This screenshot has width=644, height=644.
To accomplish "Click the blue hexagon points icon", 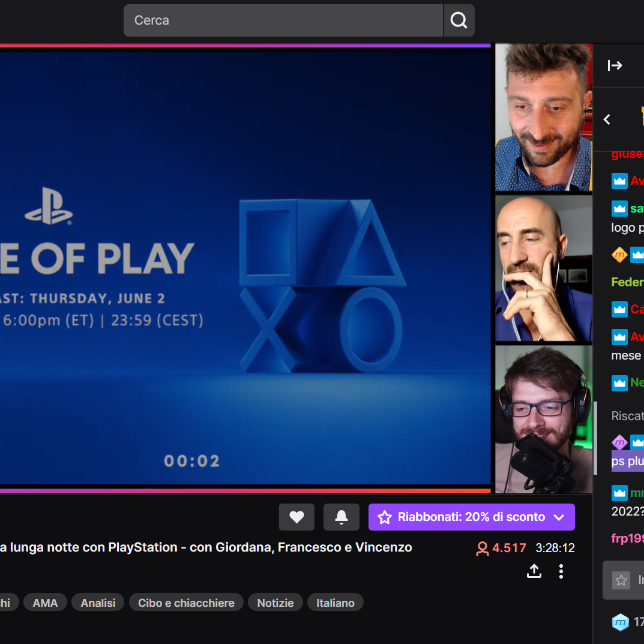I will [x=620, y=622].
